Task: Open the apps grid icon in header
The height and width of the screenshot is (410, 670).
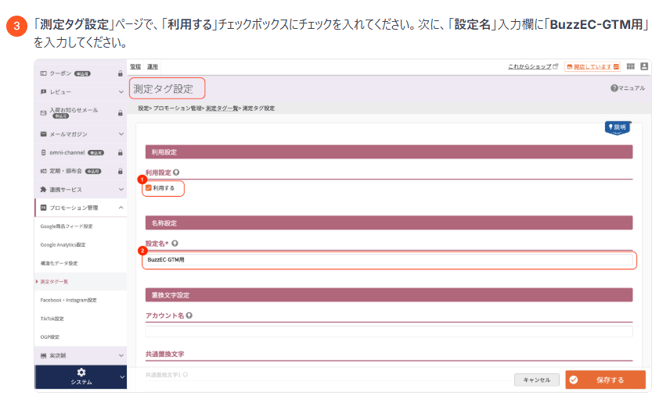Action: [x=632, y=67]
